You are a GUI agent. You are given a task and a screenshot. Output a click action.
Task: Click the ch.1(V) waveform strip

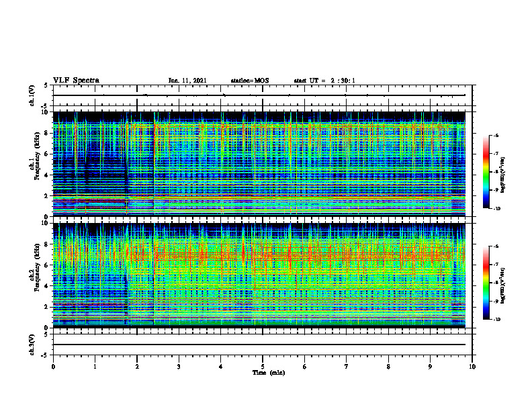(x=263, y=95)
